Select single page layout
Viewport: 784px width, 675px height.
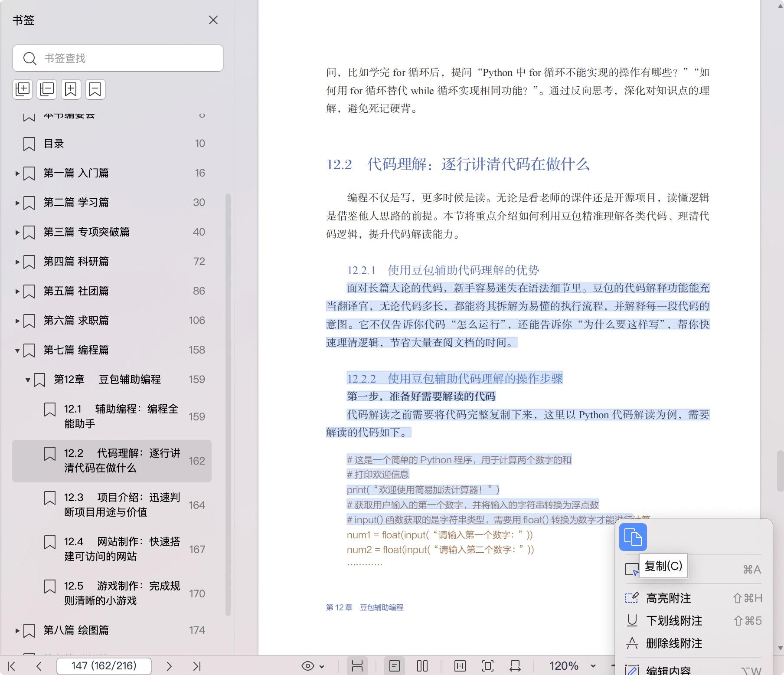coord(395,666)
